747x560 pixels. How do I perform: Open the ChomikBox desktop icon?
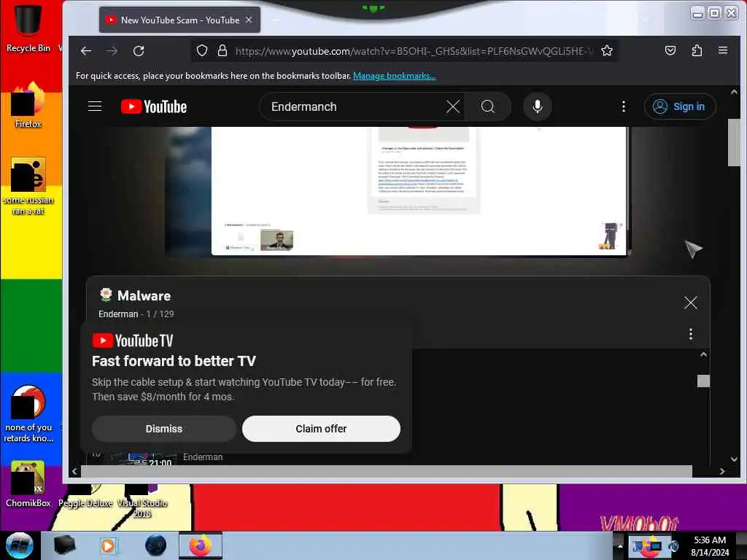tap(28, 483)
